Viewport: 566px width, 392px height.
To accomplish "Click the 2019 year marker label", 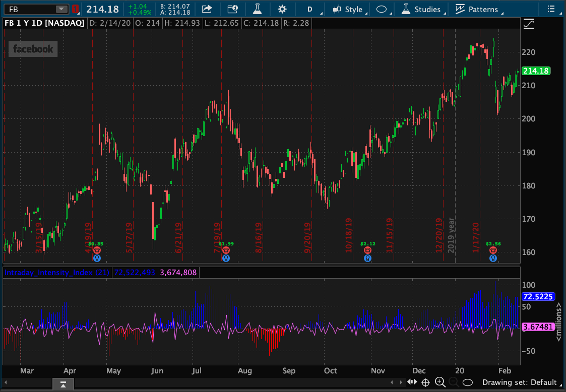I will tap(451, 235).
